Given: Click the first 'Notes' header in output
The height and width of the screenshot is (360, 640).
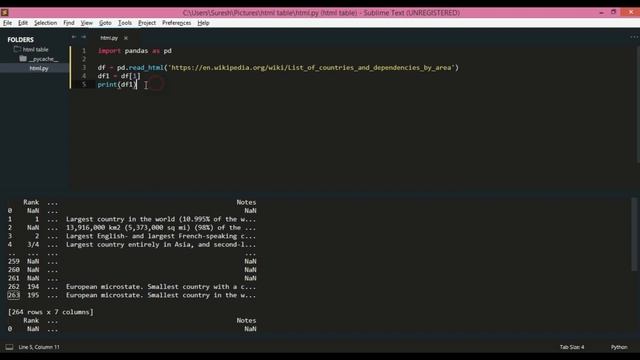Looking at the screenshot, I should pos(246,202).
